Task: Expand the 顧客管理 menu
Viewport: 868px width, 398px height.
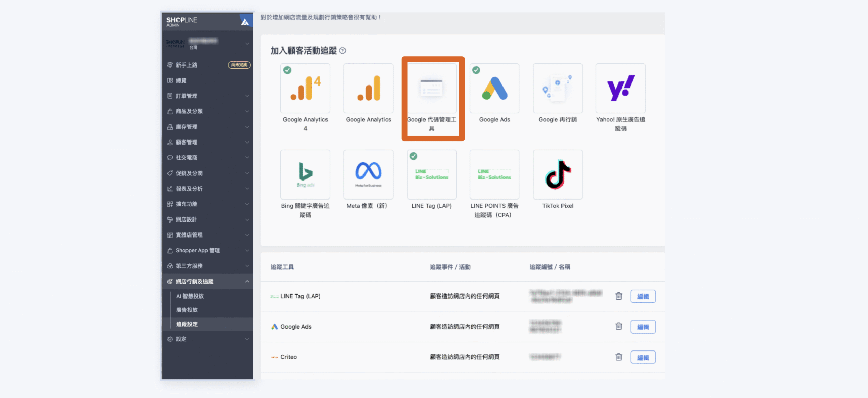Action: tap(207, 142)
